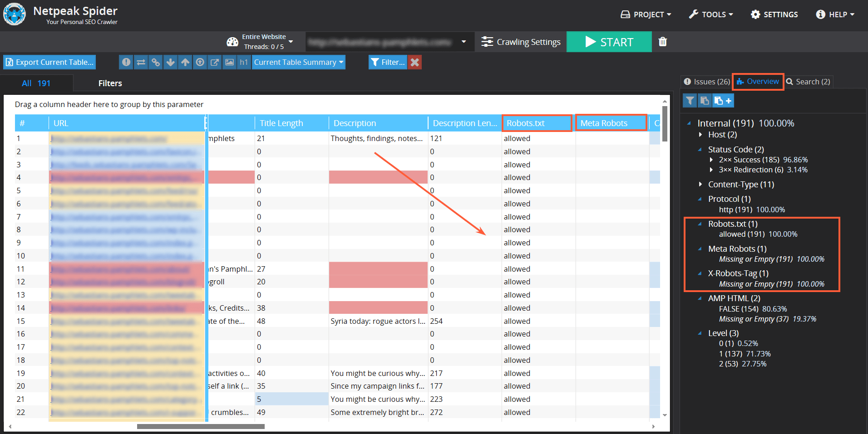Click the h1 headings toolbar icon
The height and width of the screenshot is (434, 868).
coord(244,62)
